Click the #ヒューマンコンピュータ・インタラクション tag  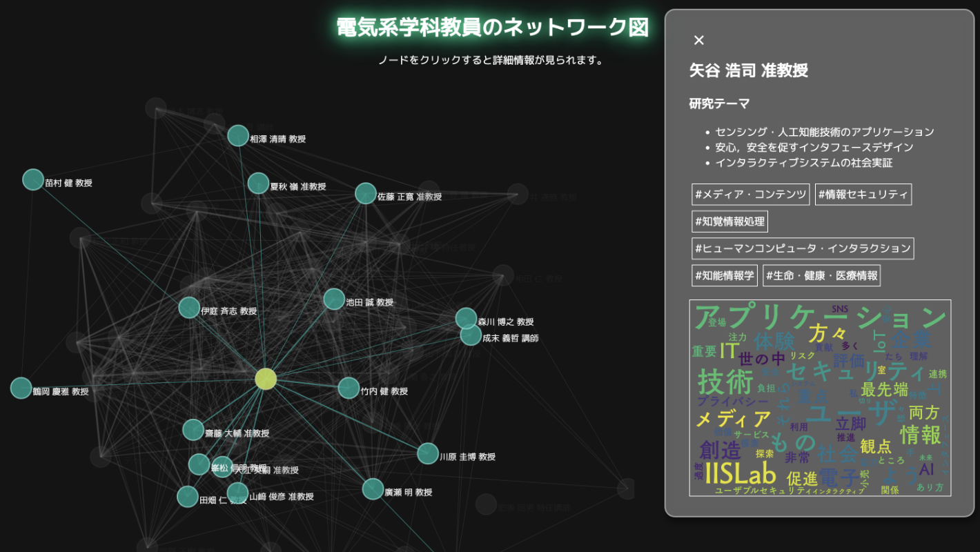click(803, 248)
